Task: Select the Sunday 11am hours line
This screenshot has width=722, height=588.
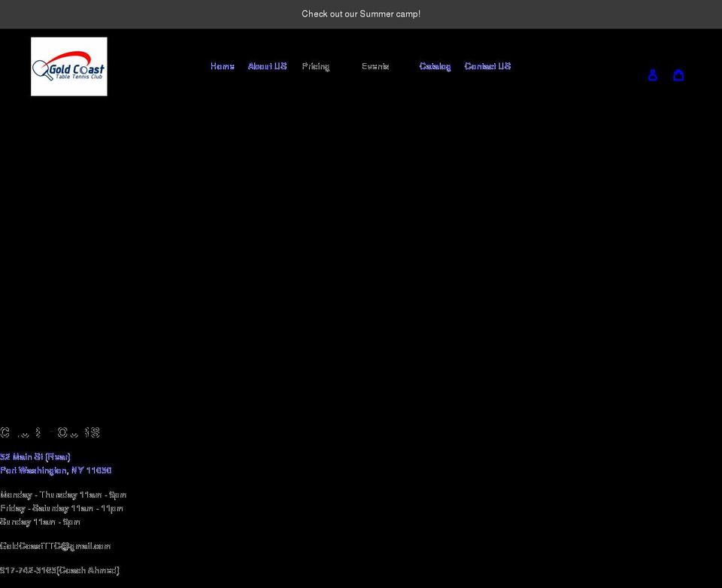Action: [x=40, y=522]
